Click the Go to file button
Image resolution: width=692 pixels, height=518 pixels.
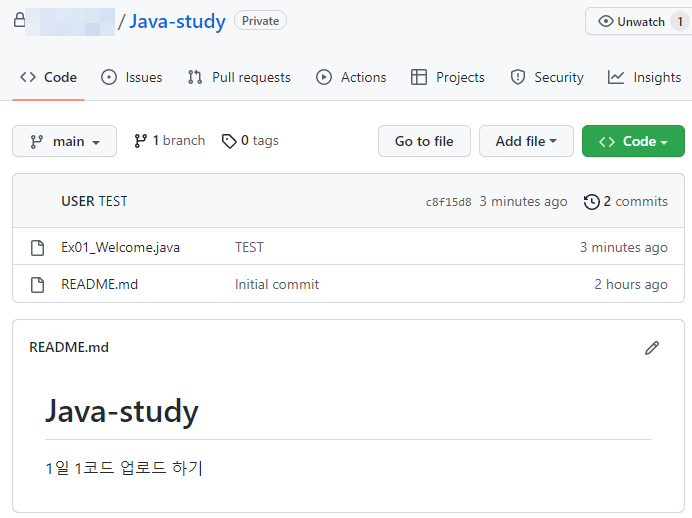(424, 141)
